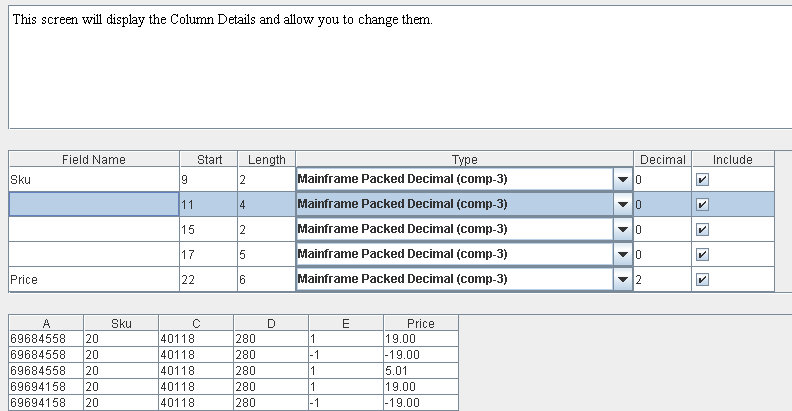
Task: Click Start value 22 in Price row
Action: pyautogui.click(x=208, y=280)
